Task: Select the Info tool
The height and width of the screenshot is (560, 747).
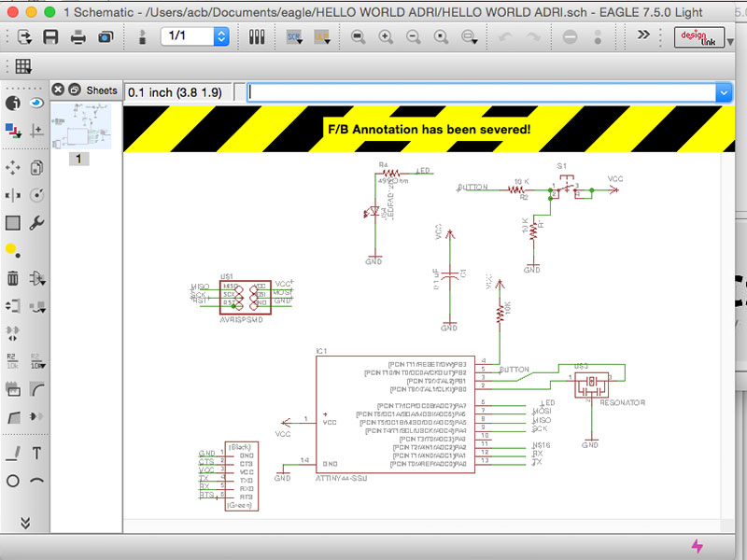Action: tap(13, 103)
